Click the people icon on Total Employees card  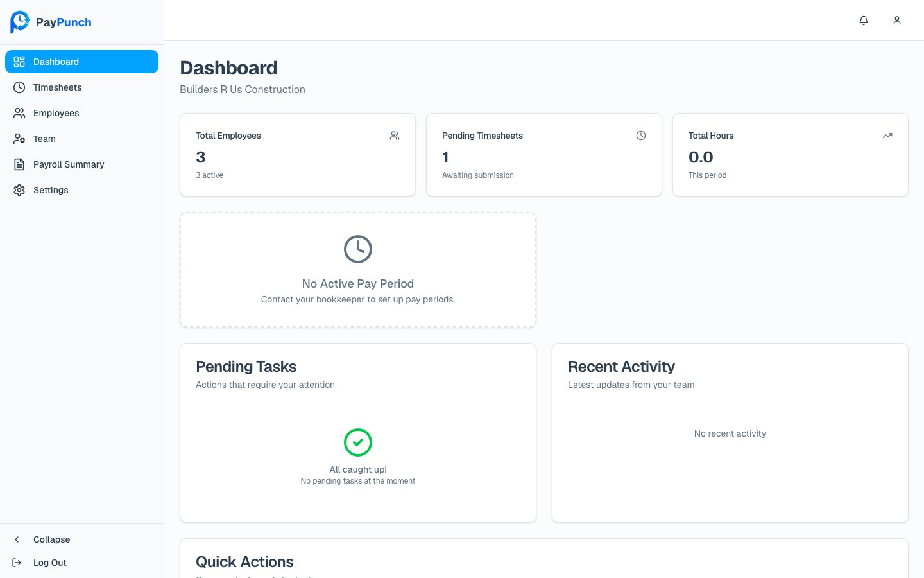[x=395, y=136]
